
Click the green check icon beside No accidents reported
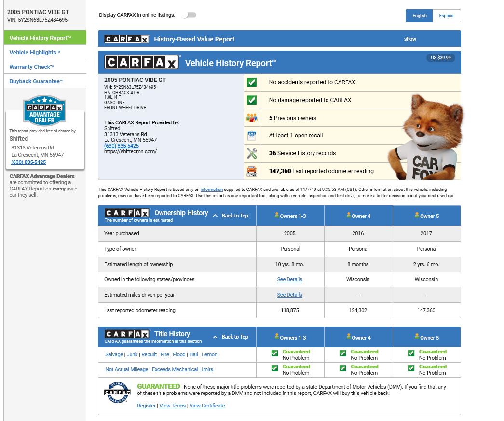click(252, 82)
